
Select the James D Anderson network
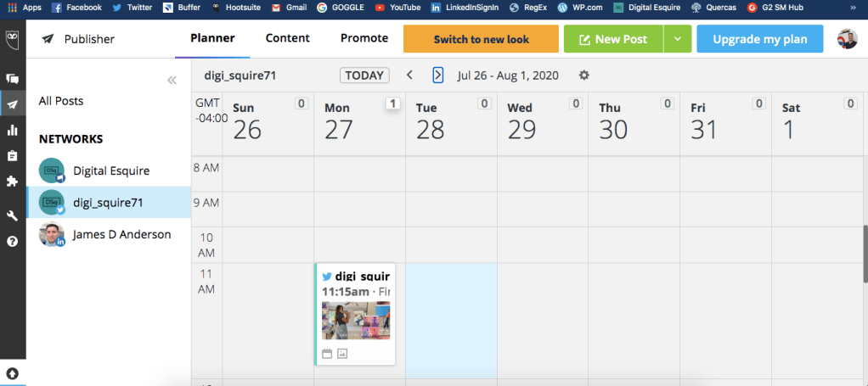click(x=121, y=234)
